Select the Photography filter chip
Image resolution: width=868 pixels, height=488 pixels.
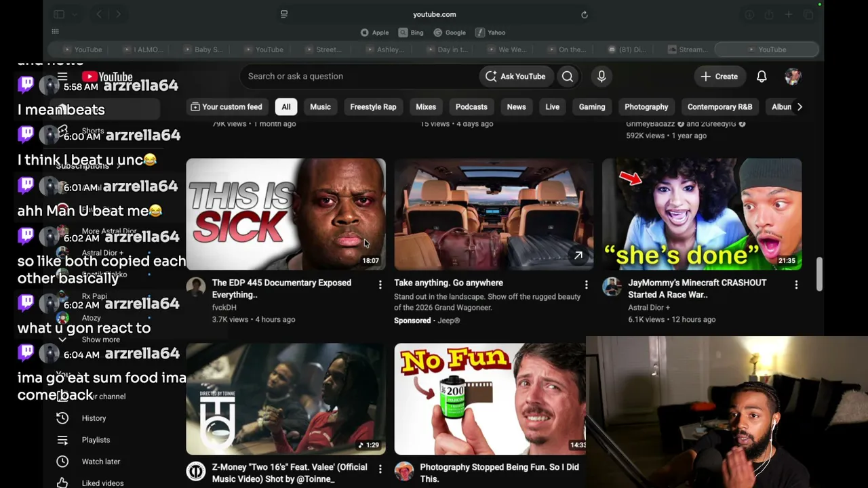tap(646, 107)
